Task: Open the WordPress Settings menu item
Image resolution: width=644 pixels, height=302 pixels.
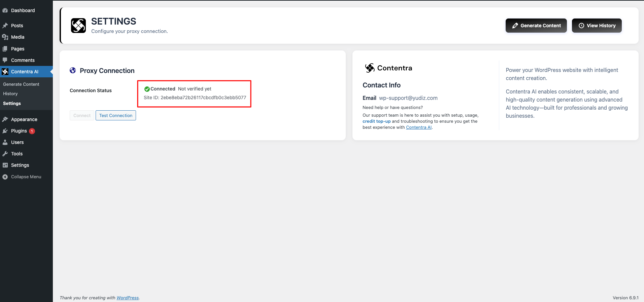Action: [26, 165]
